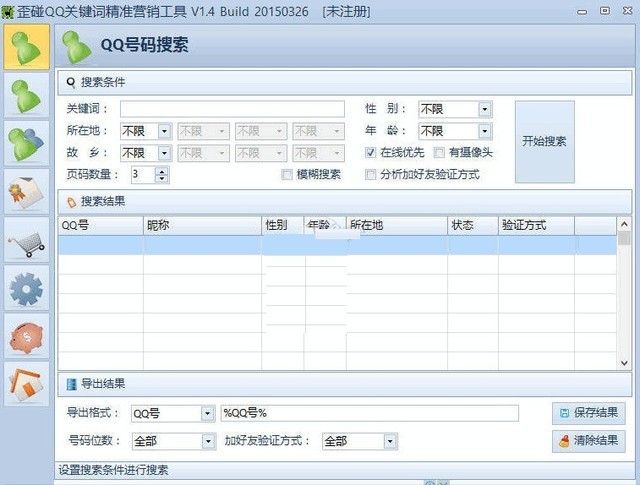640x485 pixels.
Task: Sort by the 昵称 column header
Action: pyautogui.click(x=202, y=225)
